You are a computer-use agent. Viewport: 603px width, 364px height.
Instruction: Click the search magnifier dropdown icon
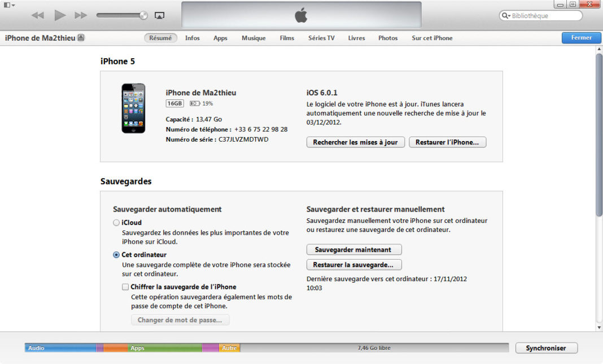[x=506, y=16]
